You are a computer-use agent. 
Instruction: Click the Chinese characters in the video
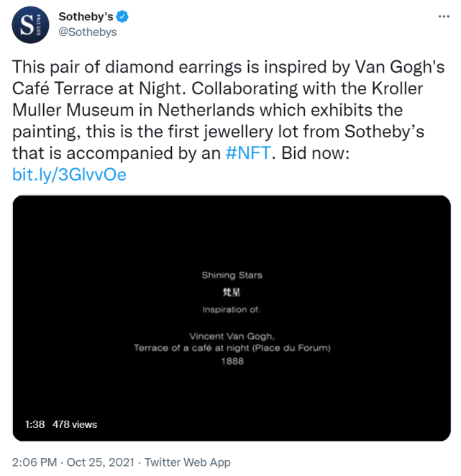pos(232,292)
